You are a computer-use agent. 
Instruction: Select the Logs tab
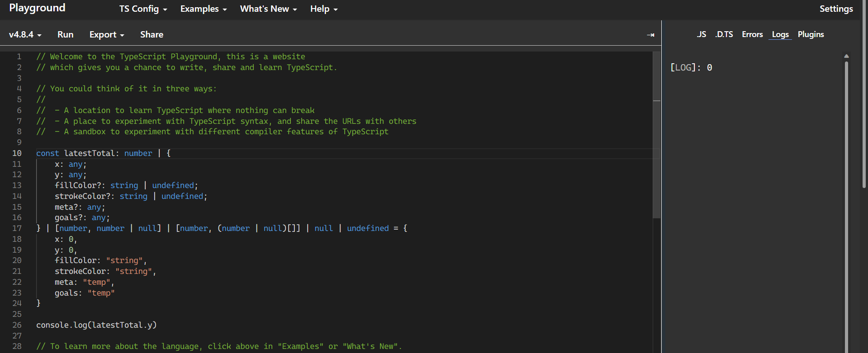point(780,34)
